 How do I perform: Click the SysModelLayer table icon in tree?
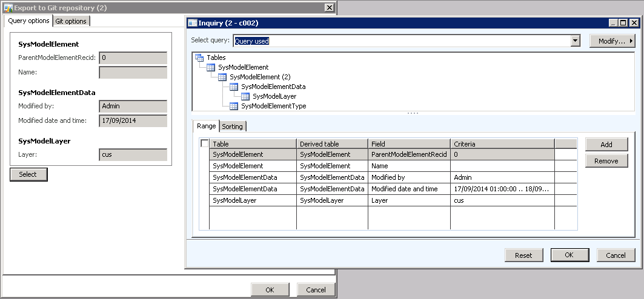pyautogui.click(x=245, y=96)
